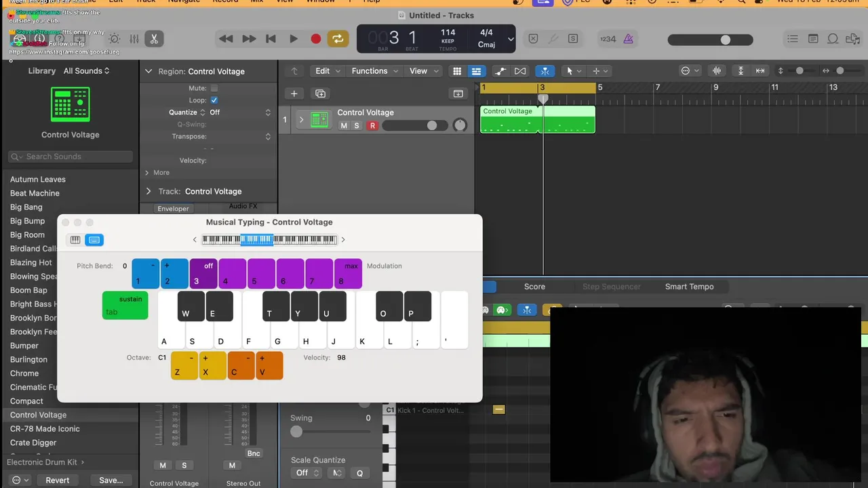Click the Fast Forward transport button

(x=249, y=39)
